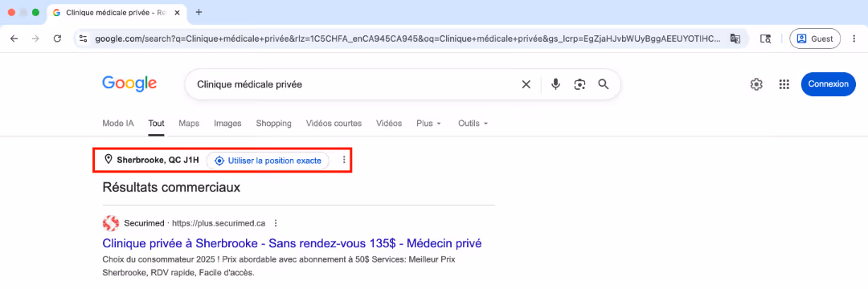Open Securimed ad options three-dot menu
Image resolution: width=868 pixels, height=289 pixels.
[x=276, y=223]
